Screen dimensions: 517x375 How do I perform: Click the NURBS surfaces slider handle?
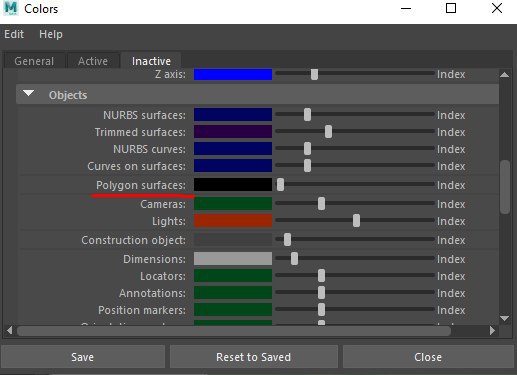307,115
